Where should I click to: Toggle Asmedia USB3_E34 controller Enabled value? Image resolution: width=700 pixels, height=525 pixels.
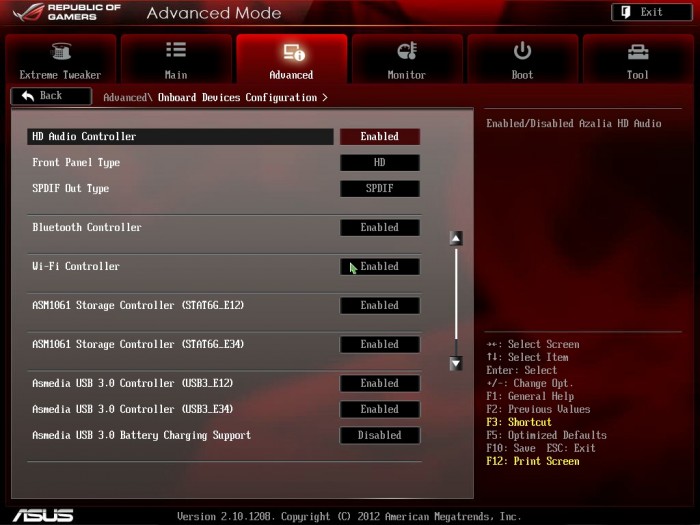pyautogui.click(x=379, y=409)
